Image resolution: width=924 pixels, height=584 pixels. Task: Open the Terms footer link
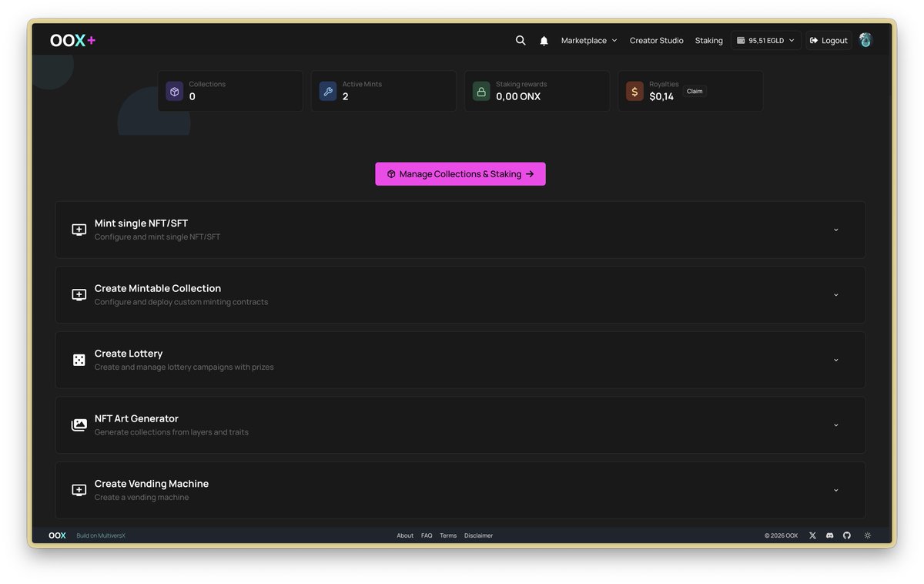point(448,535)
